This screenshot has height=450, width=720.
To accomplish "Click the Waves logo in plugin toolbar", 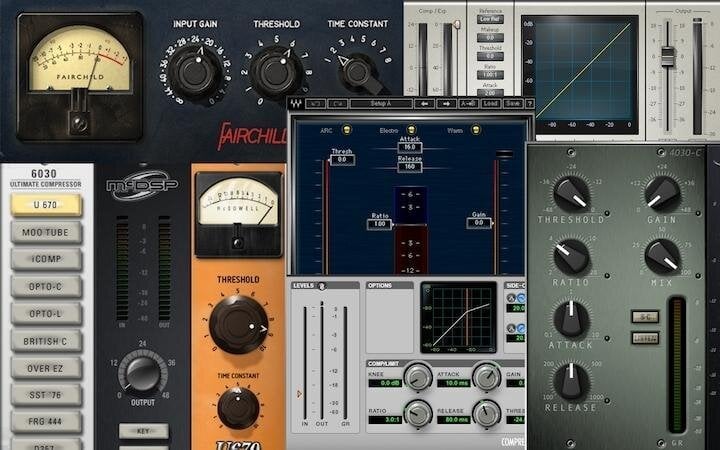I will point(296,104).
